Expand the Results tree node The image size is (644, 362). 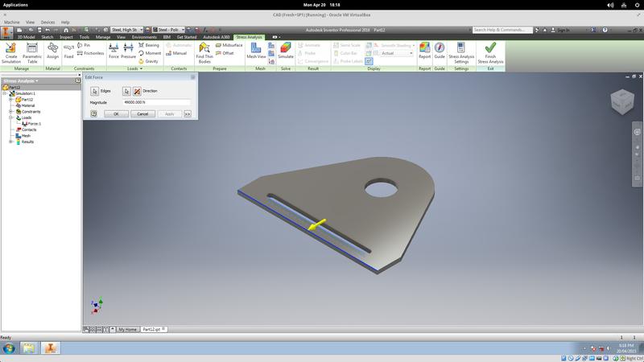(11, 142)
